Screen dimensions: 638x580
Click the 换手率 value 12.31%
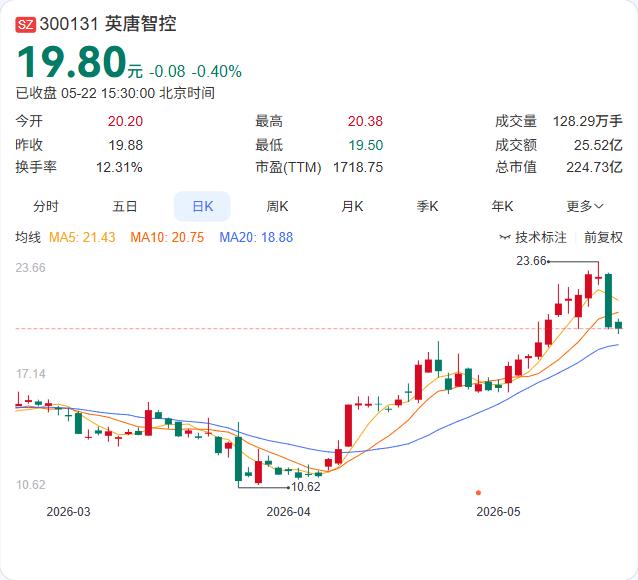[x=119, y=167]
